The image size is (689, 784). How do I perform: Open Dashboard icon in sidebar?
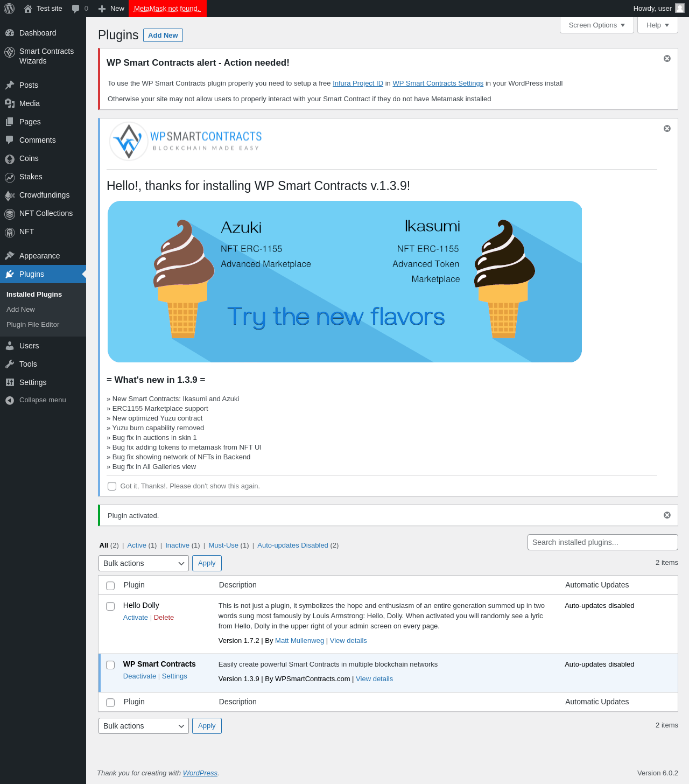tap(10, 33)
